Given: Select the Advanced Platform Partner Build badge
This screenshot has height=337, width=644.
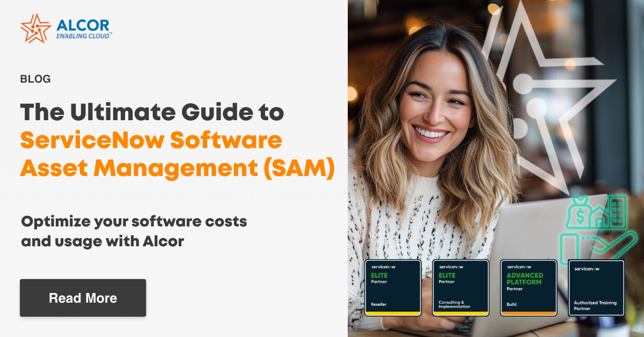Looking at the screenshot, I should (x=529, y=287).
